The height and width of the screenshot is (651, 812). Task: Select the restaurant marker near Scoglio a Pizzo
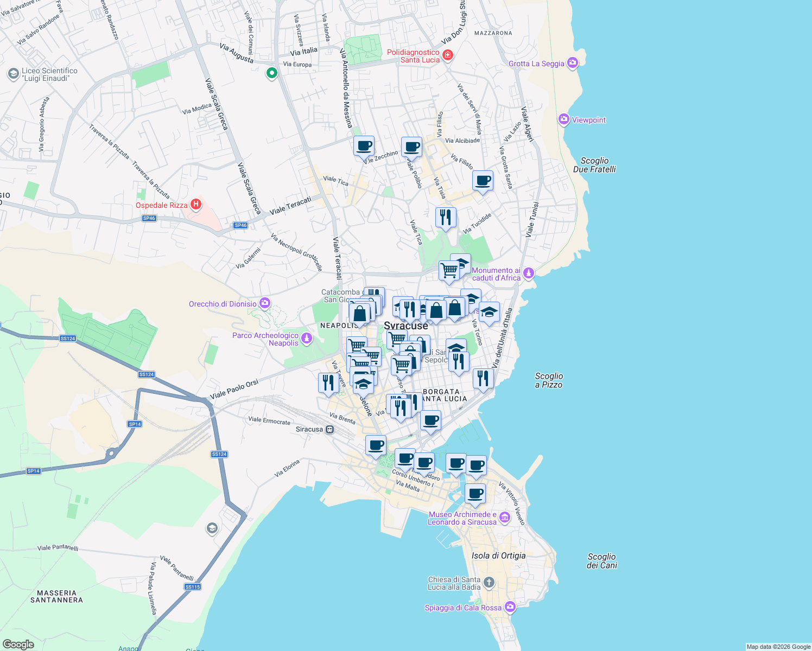pos(483,378)
